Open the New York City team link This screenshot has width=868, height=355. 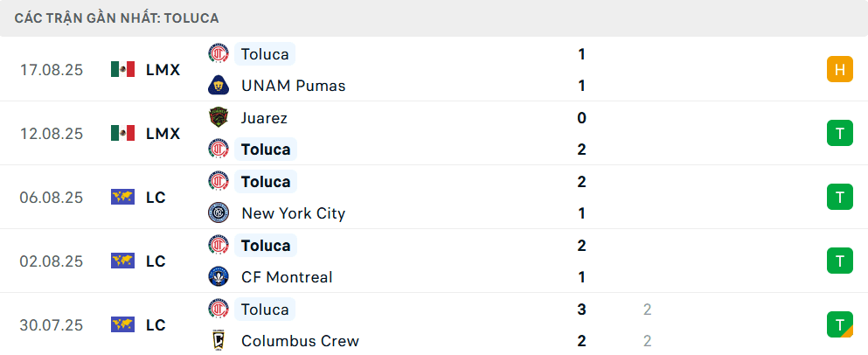[293, 213]
